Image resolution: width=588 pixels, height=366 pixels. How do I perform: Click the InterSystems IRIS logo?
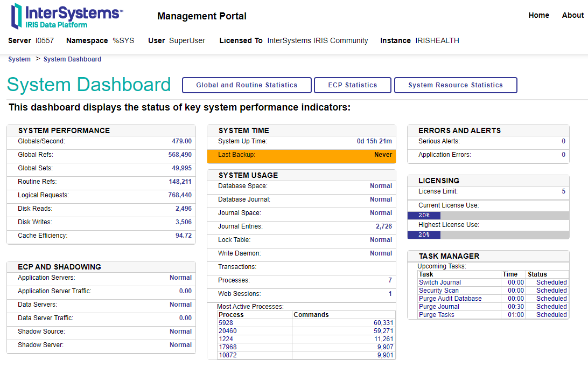[x=67, y=16]
